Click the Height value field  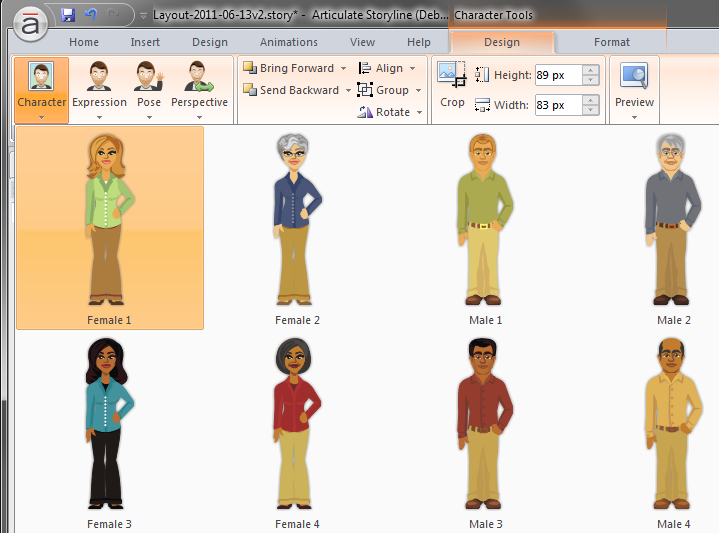(x=559, y=75)
